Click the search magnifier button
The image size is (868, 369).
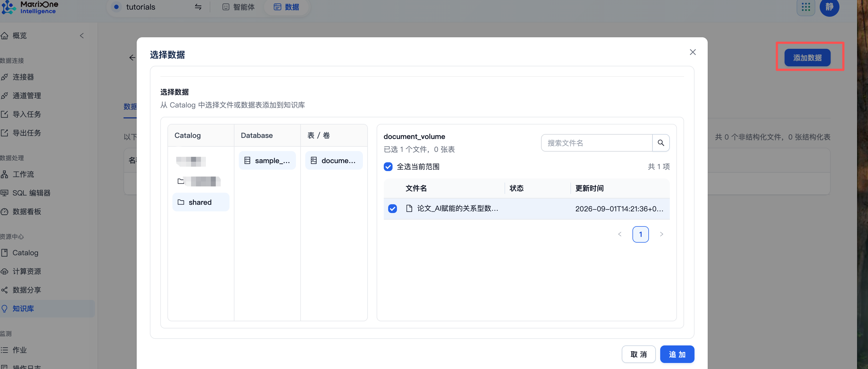click(x=661, y=143)
